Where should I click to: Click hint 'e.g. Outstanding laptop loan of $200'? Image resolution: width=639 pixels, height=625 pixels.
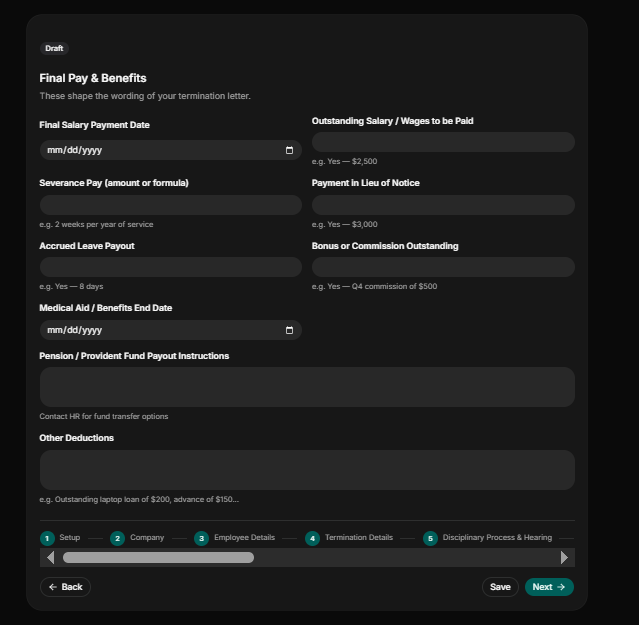pos(139,500)
